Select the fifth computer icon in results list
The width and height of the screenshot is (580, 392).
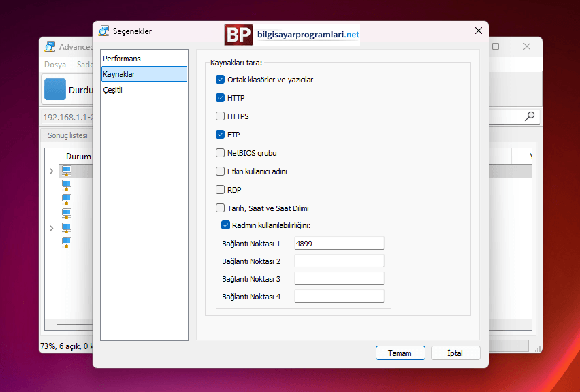[67, 228]
